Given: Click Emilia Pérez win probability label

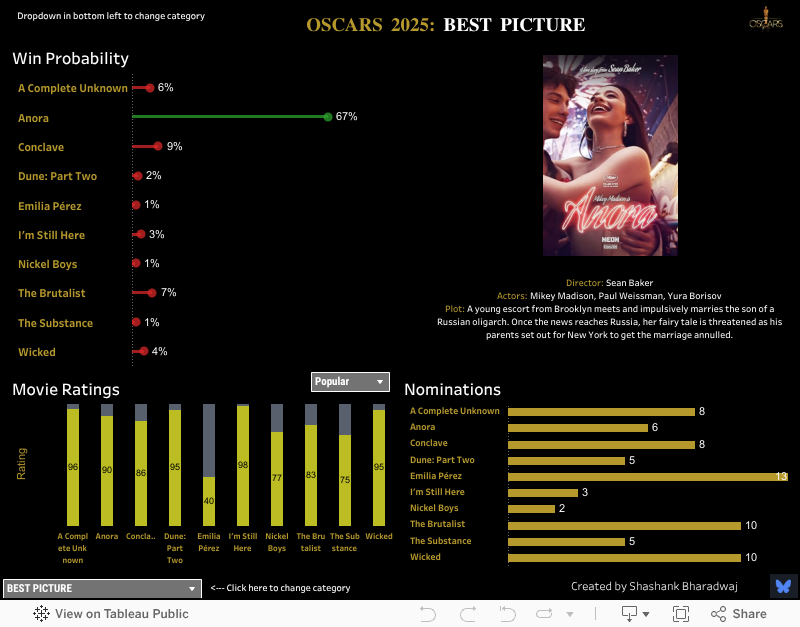Looking at the screenshot, I should click(x=50, y=206).
